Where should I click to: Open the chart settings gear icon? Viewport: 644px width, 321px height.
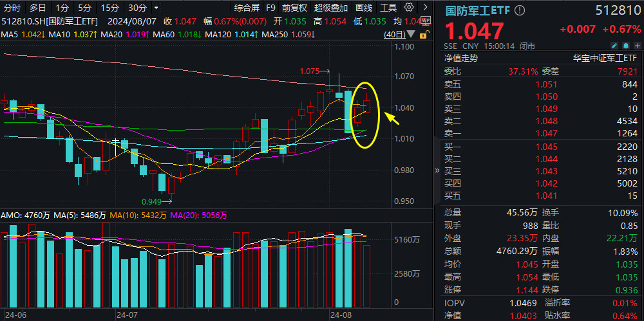click(x=409, y=8)
